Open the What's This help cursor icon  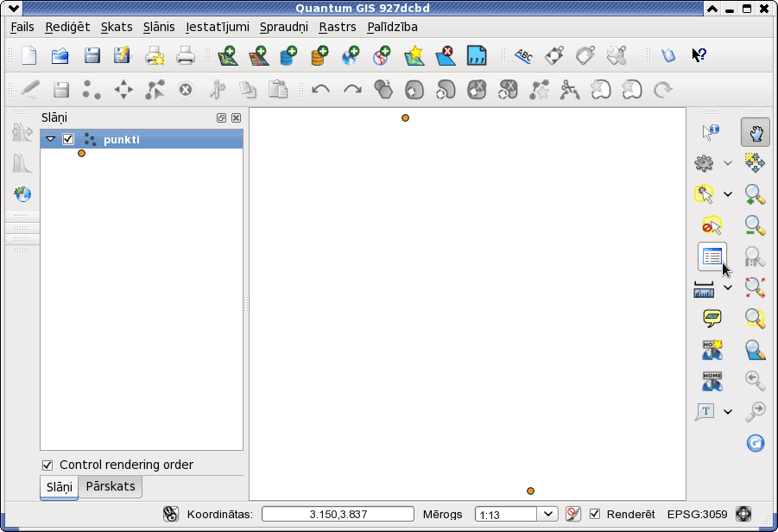(x=699, y=55)
